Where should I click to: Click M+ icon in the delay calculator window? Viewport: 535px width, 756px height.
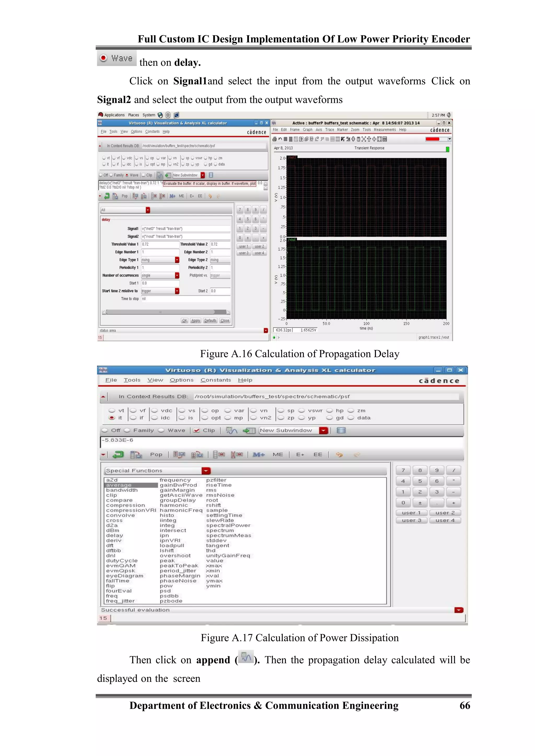coord(172,196)
